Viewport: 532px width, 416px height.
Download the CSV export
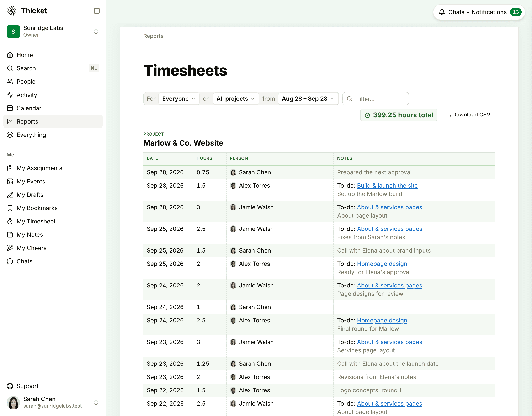pyautogui.click(x=468, y=115)
